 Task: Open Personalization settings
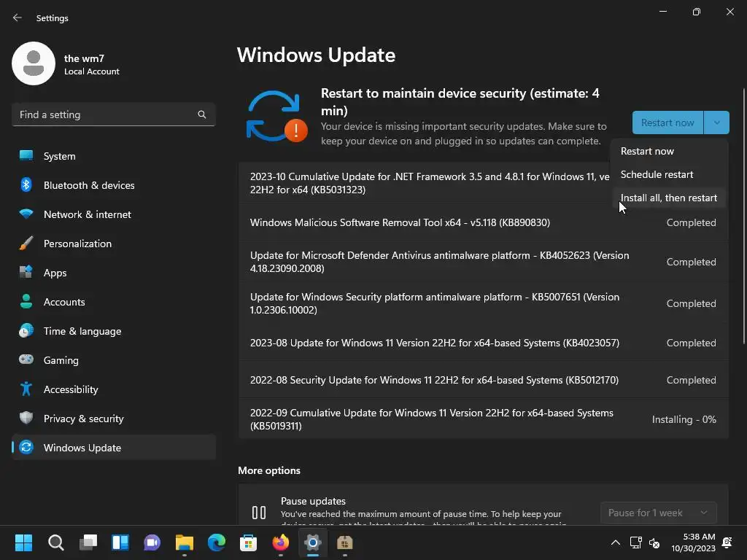(x=113, y=244)
